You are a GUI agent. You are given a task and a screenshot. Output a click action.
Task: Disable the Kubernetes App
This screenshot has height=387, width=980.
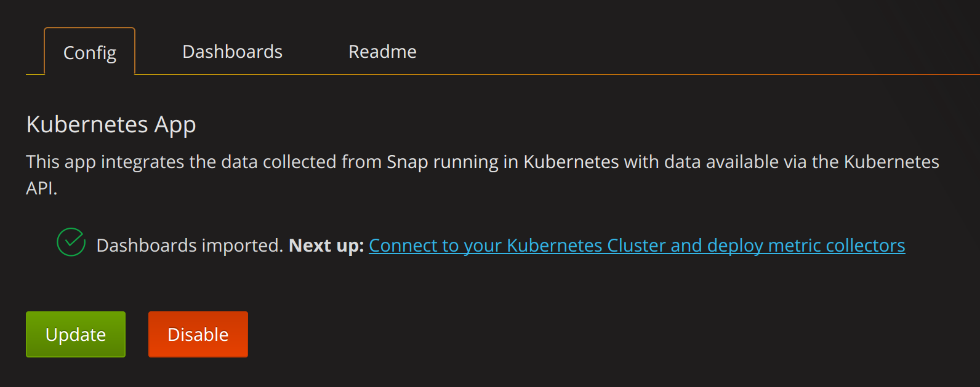click(198, 334)
